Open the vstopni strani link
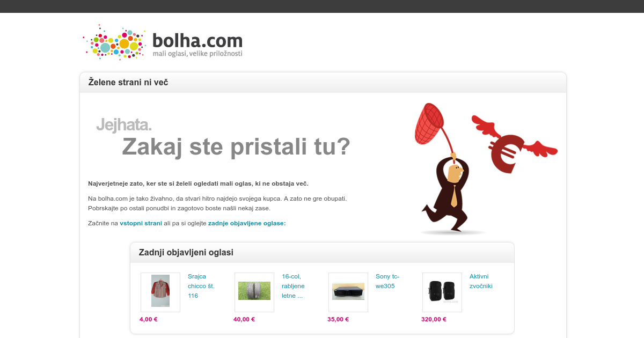The height and width of the screenshot is (338, 644). pyautogui.click(x=141, y=223)
